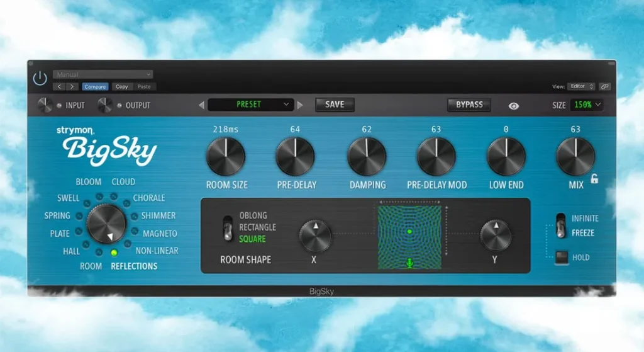The height and width of the screenshot is (352, 644).
Task: Select the MAGNETO reverb type
Action: 160,234
